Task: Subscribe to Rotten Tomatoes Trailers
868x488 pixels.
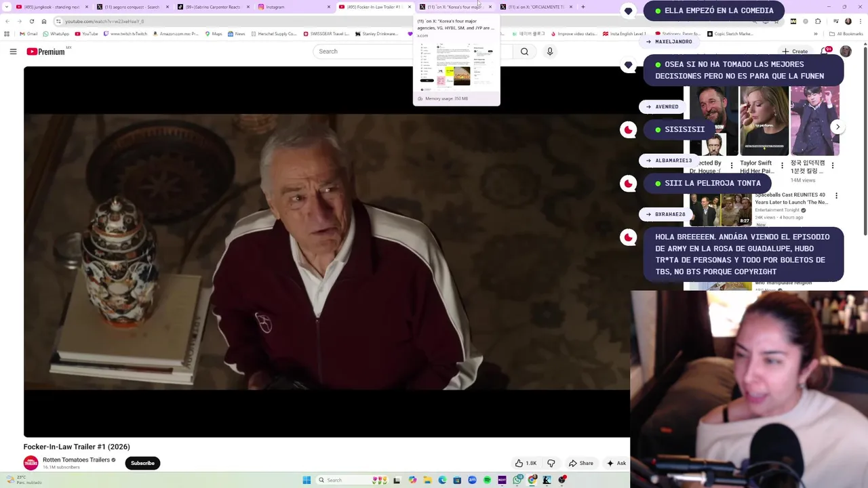Action: tap(142, 463)
